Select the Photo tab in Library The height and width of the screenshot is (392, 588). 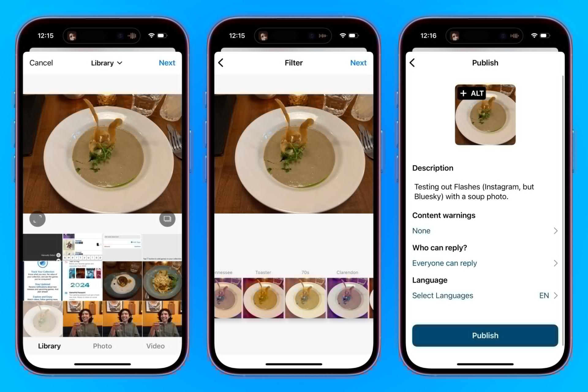tap(101, 346)
